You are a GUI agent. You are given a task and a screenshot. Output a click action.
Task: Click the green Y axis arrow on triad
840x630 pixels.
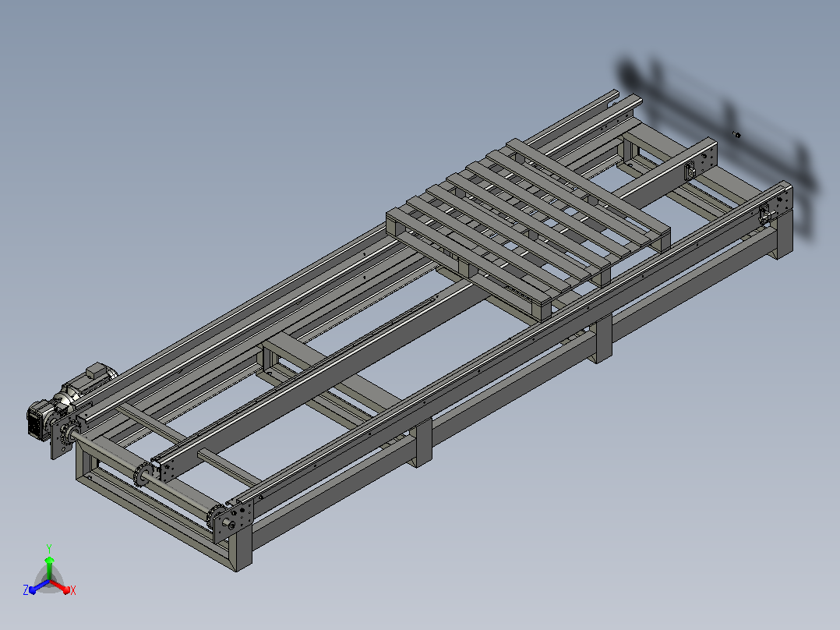click(49, 568)
